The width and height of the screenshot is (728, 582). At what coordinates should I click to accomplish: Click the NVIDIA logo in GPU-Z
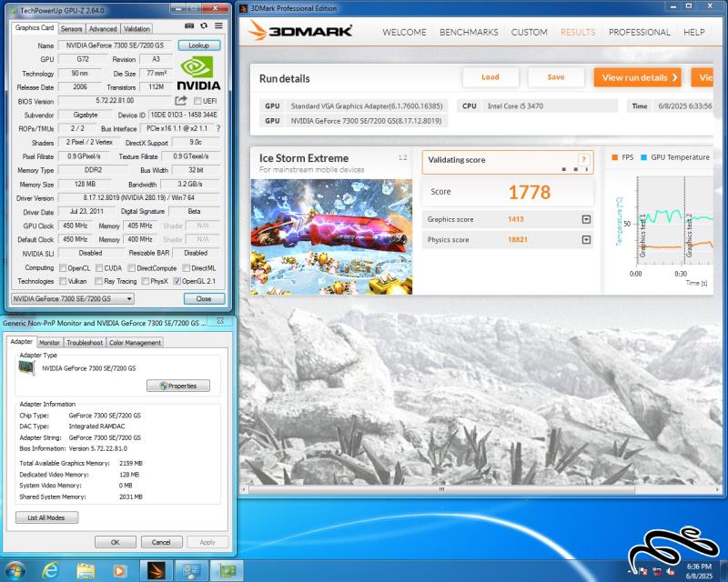click(198, 73)
